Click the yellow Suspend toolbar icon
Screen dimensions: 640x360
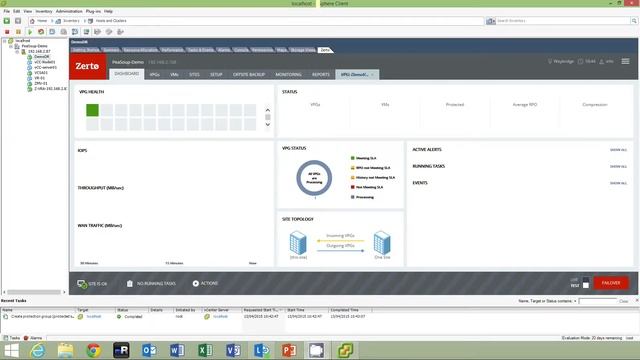point(18,32)
